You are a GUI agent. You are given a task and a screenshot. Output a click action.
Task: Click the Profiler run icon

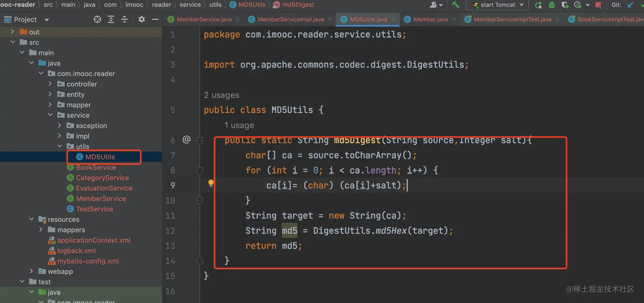(578, 5)
